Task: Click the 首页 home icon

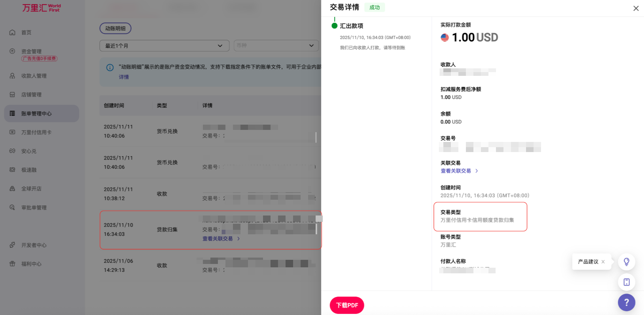Action: tap(12, 32)
